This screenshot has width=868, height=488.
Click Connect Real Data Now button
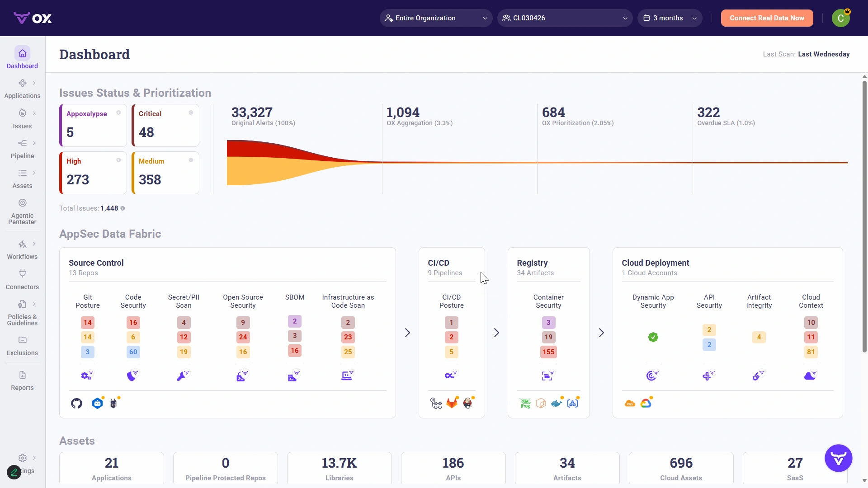[767, 18]
